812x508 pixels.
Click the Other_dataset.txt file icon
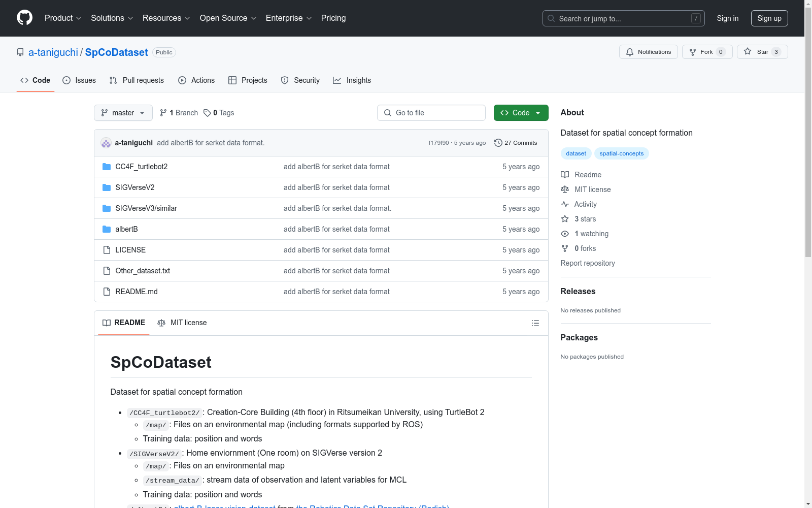tap(107, 271)
